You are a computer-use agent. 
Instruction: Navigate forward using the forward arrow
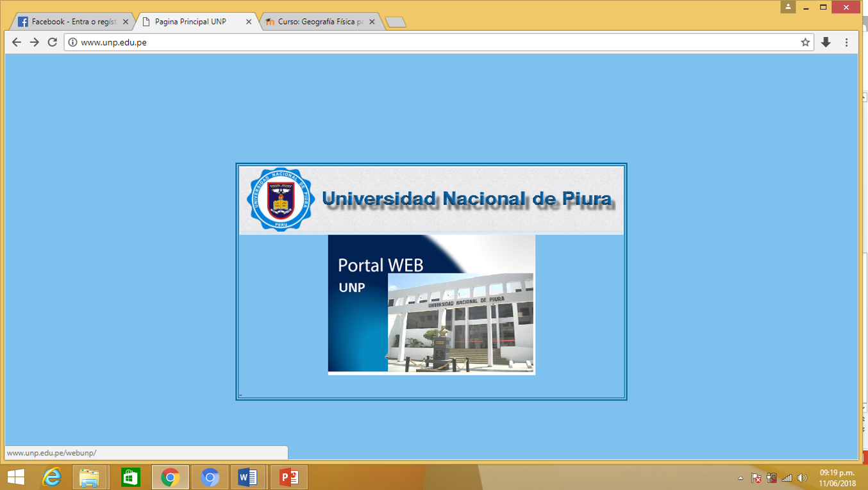34,42
